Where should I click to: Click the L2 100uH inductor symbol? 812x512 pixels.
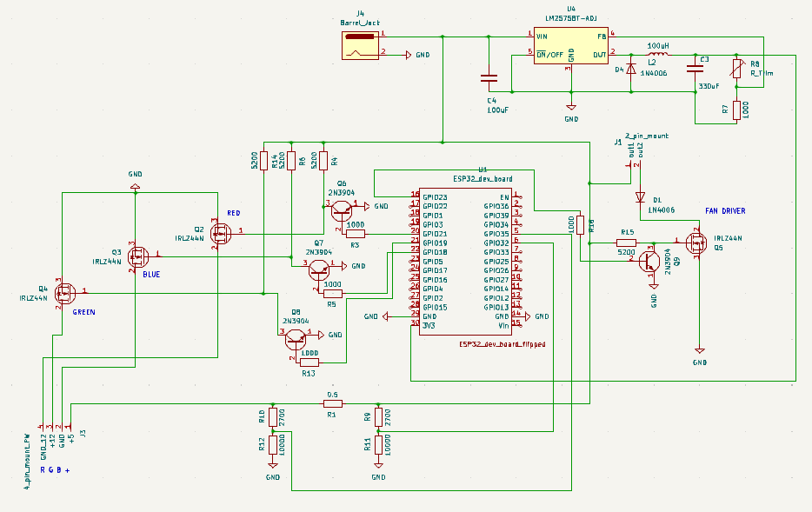coord(658,56)
